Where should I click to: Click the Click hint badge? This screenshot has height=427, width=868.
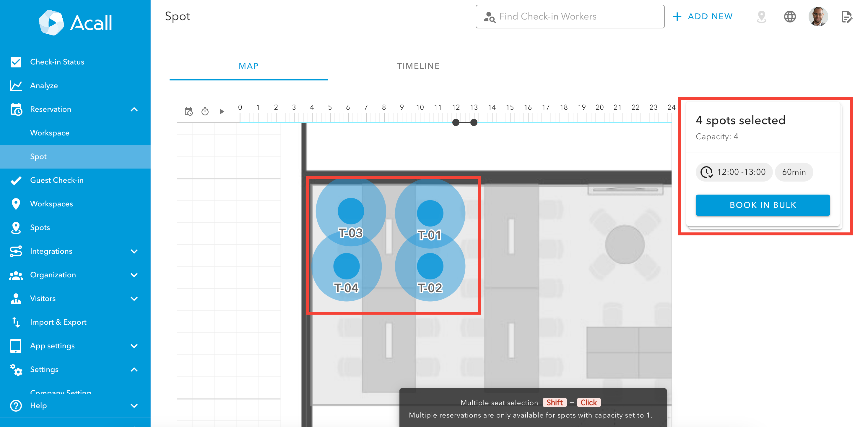click(588, 403)
